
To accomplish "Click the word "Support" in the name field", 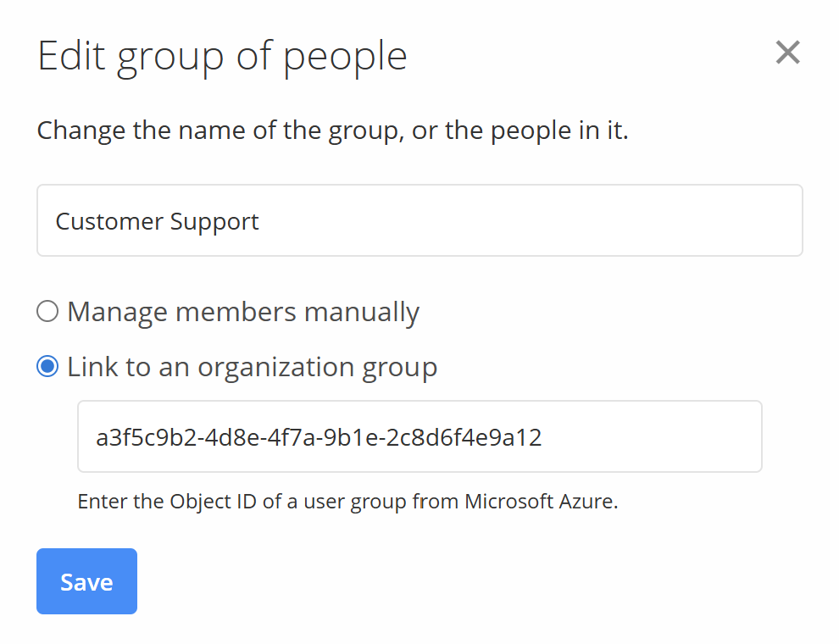I will pyautogui.click(x=214, y=222).
